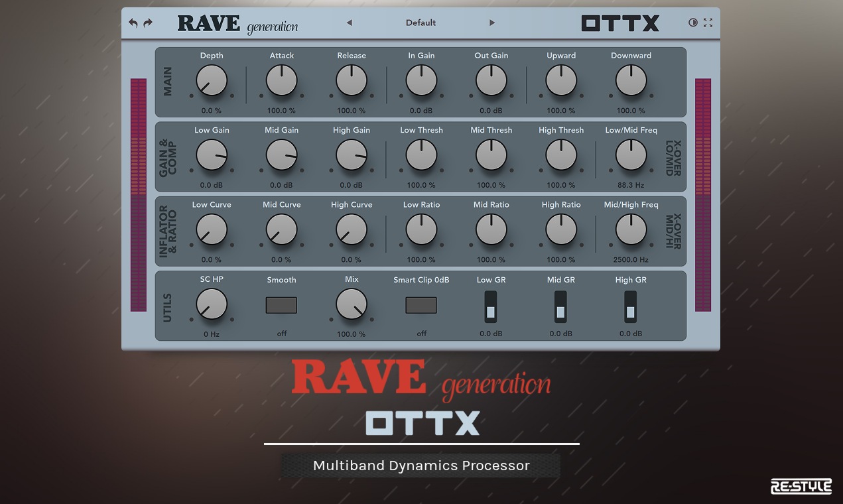Screen dimensions: 843x504
Task: Click the fullscreen resize icon
Action: pyautogui.click(x=708, y=22)
